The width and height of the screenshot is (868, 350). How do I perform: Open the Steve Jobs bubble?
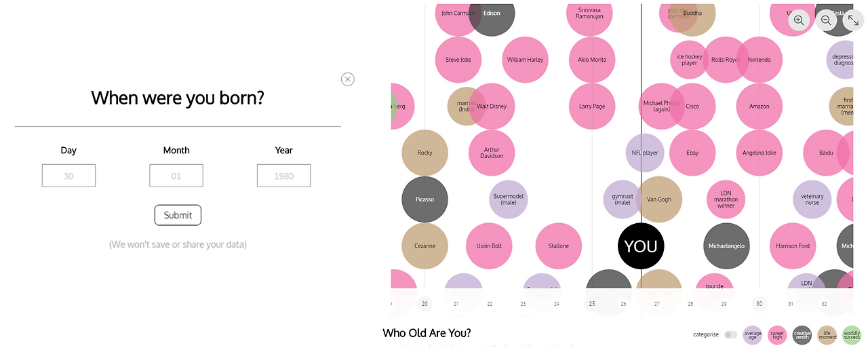458,60
